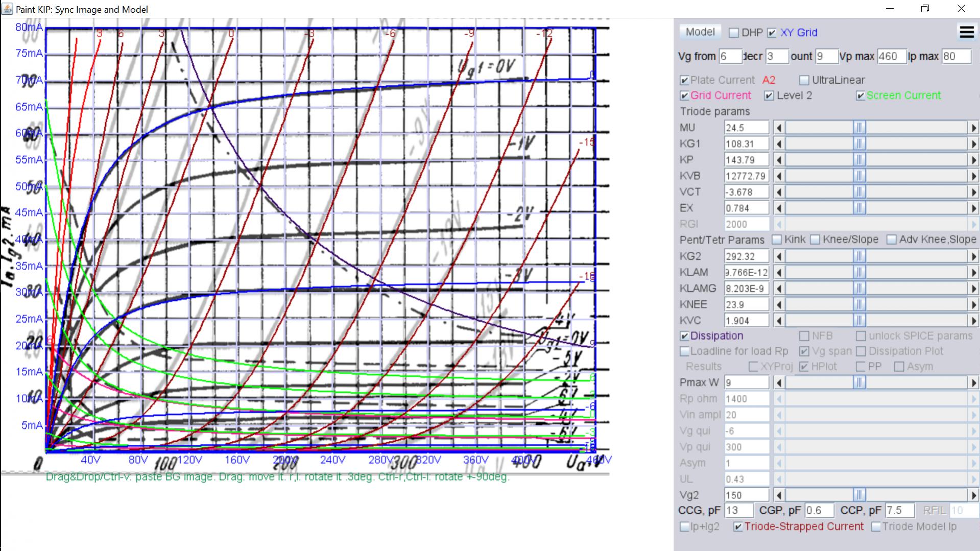The width and height of the screenshot is (980, 551).
Task: Enable the Kink checkbox
Action: tap(777, 239)
